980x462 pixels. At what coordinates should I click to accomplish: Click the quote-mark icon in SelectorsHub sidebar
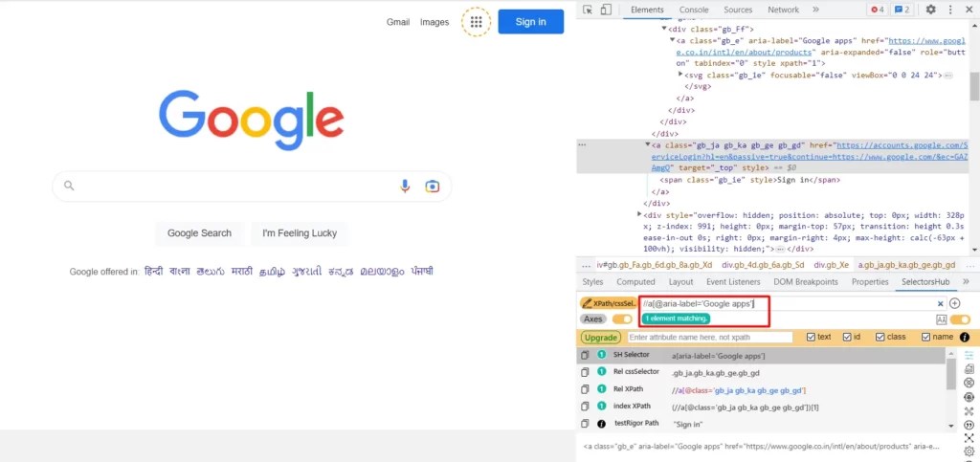969,425
